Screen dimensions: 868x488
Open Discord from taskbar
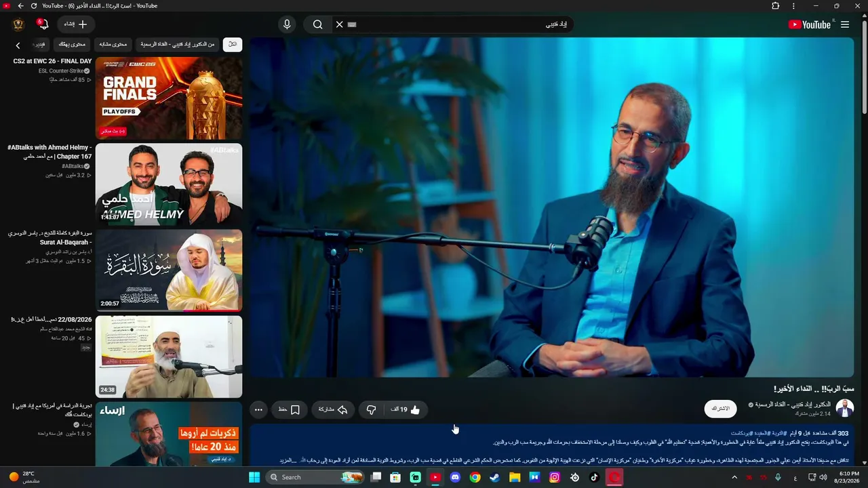[x=455, y=477]
